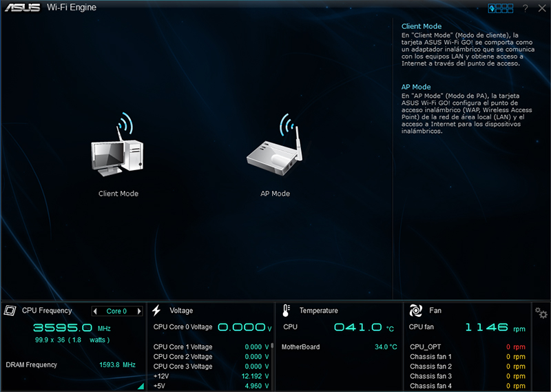Click the Voltage lightning bolt icon

(x=156, y=311)
